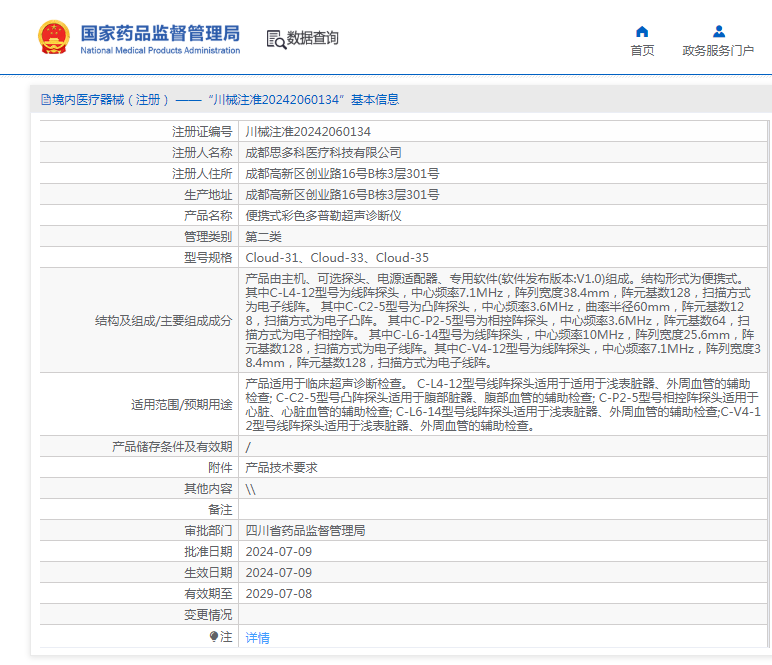Click the bullet icon beside 注
772x665 pixels.
coord(213,636)
